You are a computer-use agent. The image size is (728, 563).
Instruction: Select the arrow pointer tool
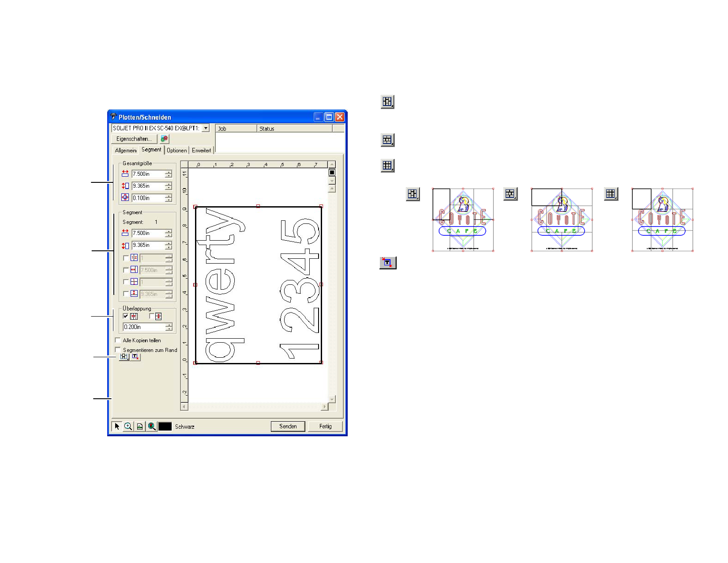117,427
